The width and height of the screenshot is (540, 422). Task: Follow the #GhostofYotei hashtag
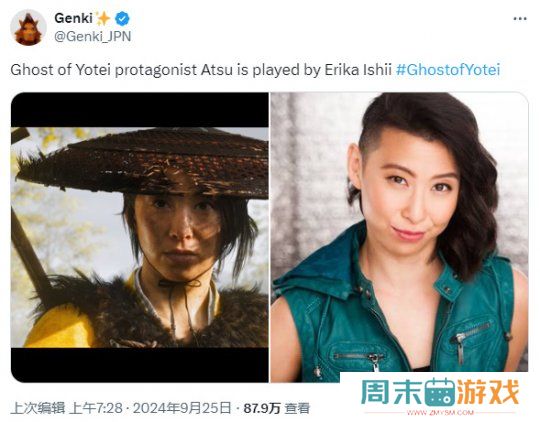[x=448, y=70]
